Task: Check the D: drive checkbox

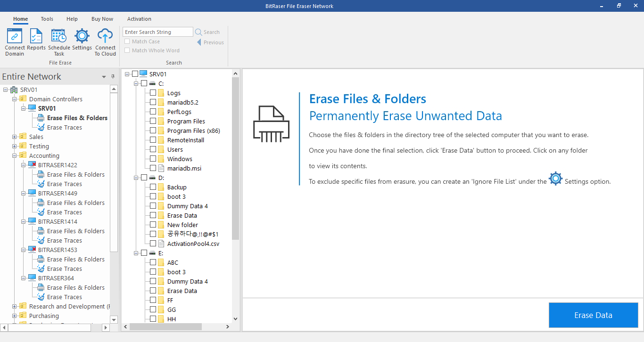Action: coord(144,178)
